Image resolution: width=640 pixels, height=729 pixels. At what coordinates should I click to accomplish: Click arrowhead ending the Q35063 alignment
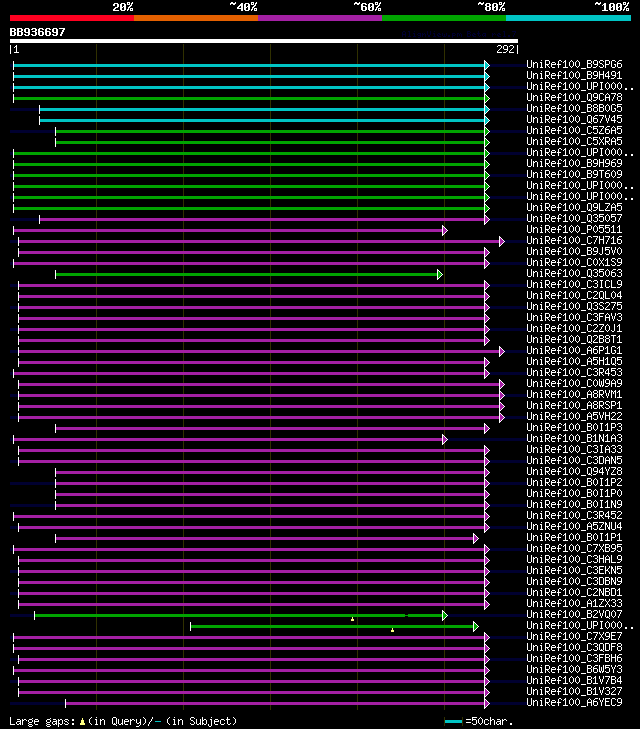[440, 274]
